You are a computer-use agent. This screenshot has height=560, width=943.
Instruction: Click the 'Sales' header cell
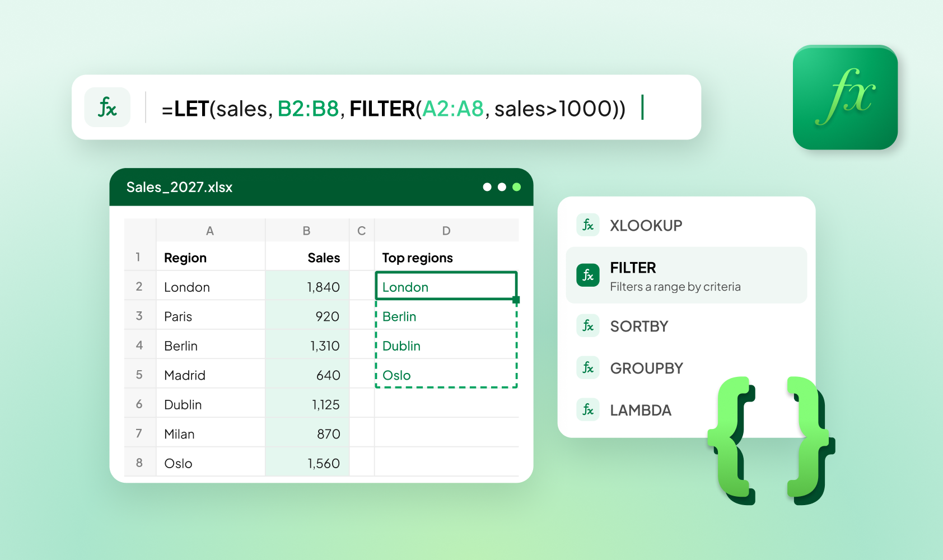307,257
